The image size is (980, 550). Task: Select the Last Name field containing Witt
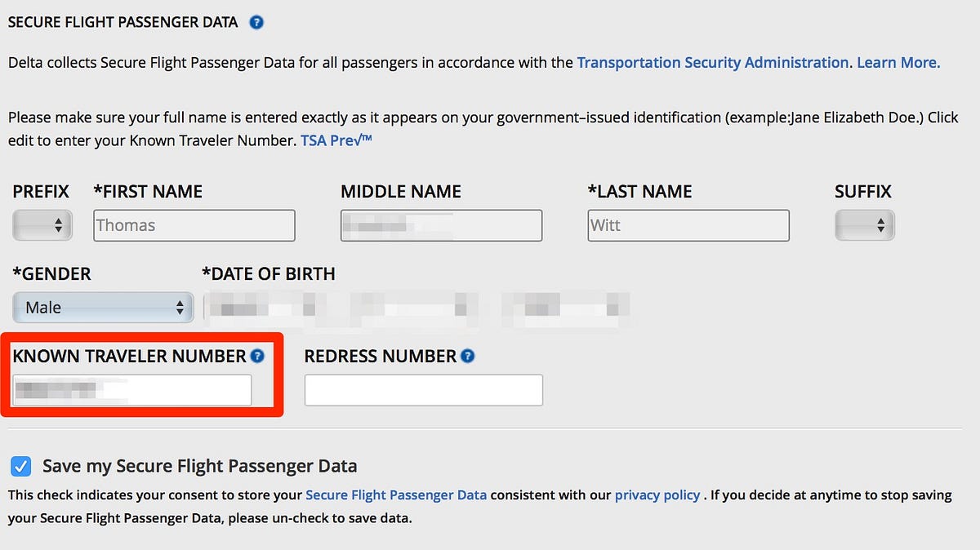(688, 225)
